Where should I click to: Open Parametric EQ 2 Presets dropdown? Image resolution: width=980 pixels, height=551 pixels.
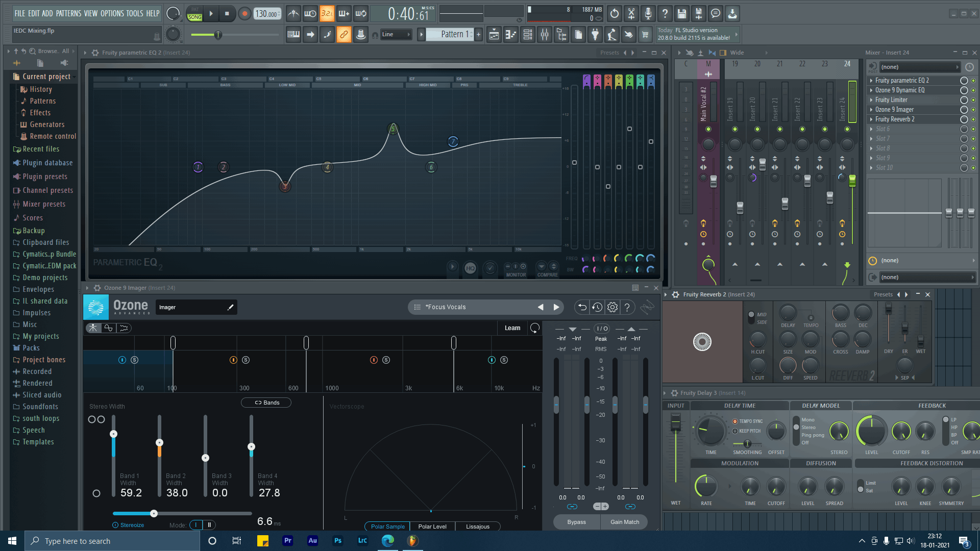tap(609, 53)
